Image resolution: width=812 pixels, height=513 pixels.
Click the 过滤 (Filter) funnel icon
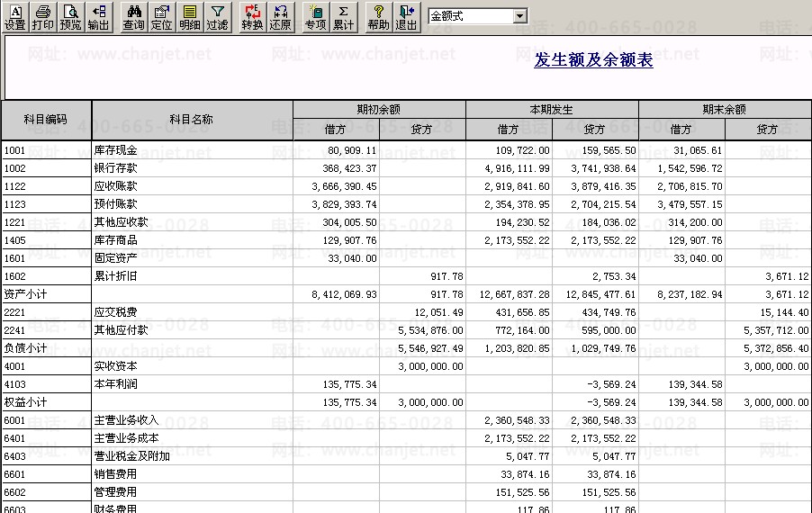click(217, 17)
